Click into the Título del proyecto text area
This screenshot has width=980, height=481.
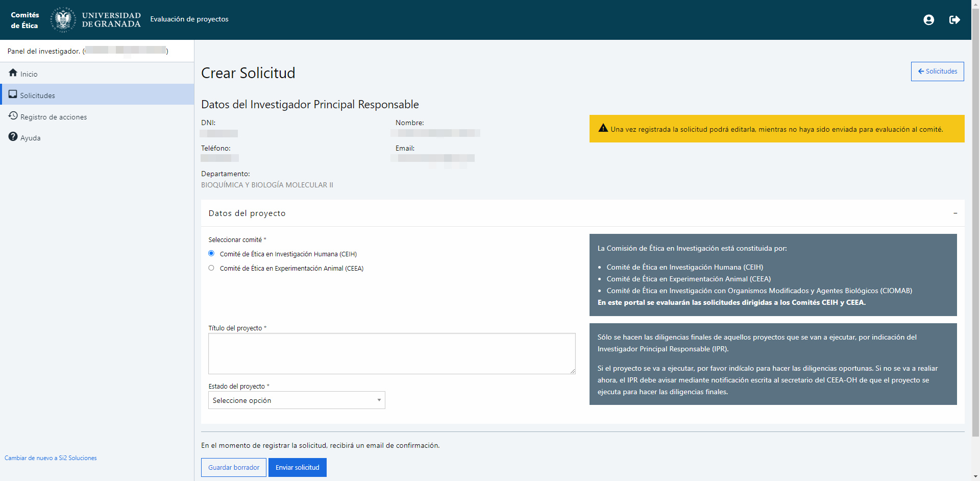[391, 353]
